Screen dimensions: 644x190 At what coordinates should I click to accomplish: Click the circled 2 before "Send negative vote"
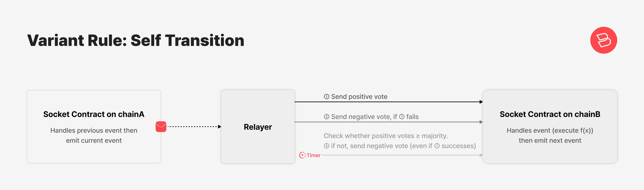[x=326, y=117]
